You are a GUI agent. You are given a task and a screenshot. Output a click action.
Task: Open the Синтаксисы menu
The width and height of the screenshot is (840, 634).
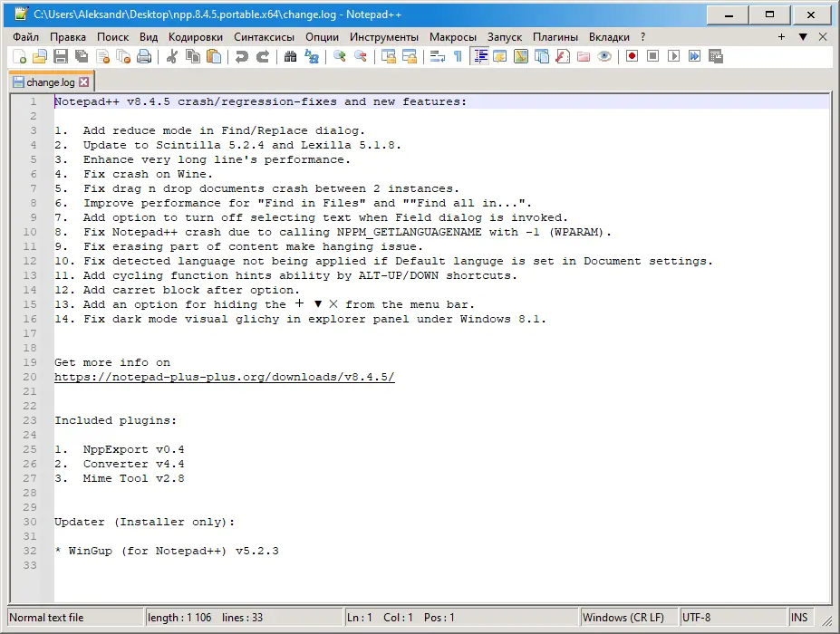click(x=264, y=37)
